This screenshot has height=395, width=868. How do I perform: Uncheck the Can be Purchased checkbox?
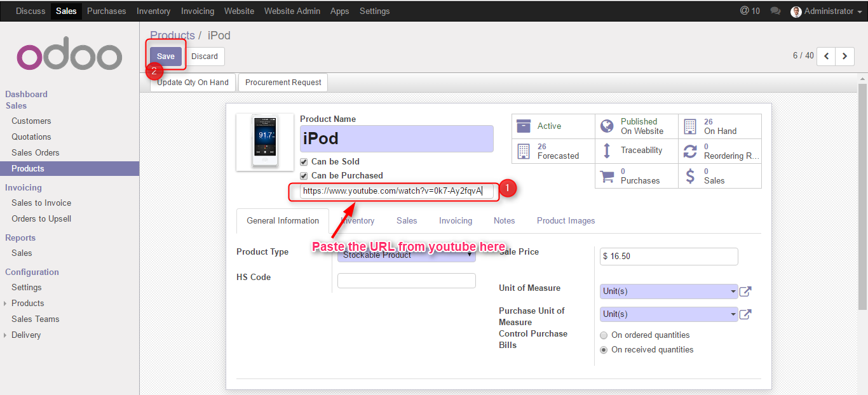pyautogui.click(x=304, y=176)
